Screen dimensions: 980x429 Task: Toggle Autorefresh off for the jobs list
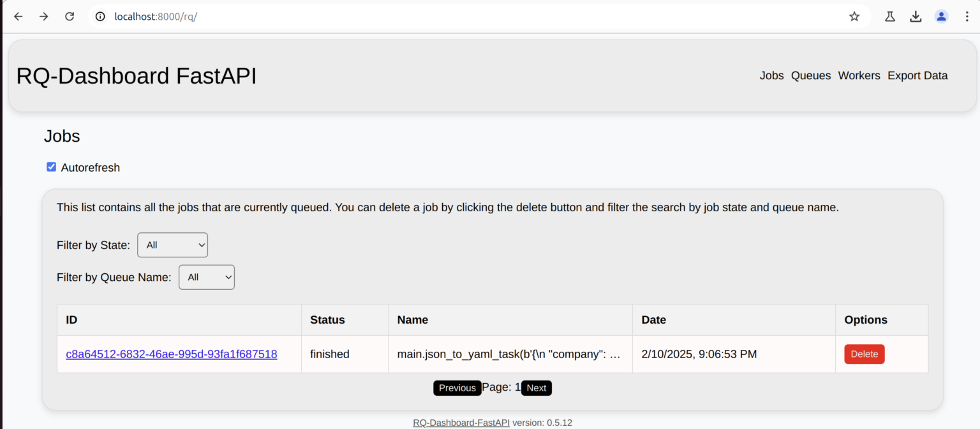51,167
